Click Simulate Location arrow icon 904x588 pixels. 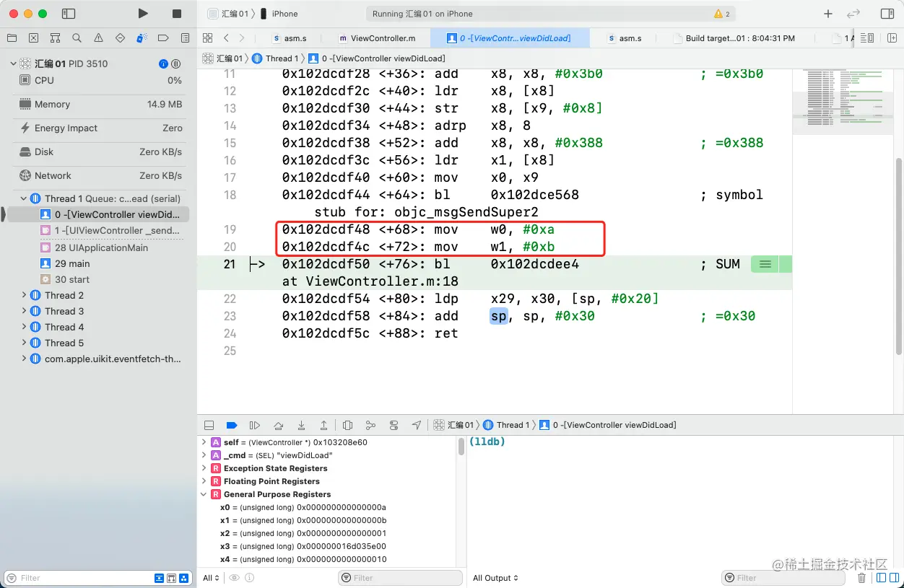coord(417,425)
